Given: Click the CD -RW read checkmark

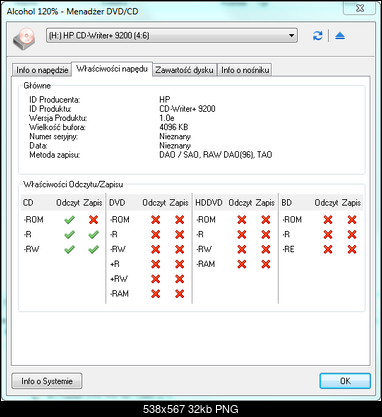Looking at the screenshot, I should pos(69,249).
